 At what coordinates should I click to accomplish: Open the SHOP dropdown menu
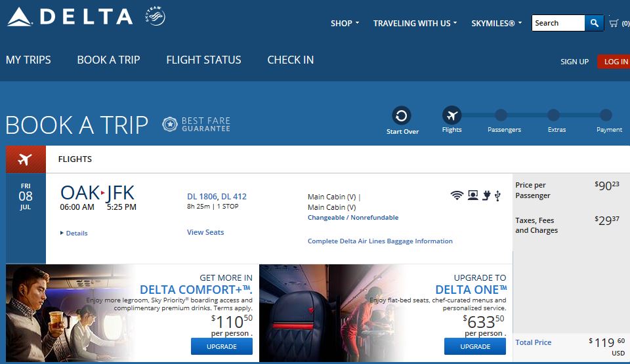345,24
